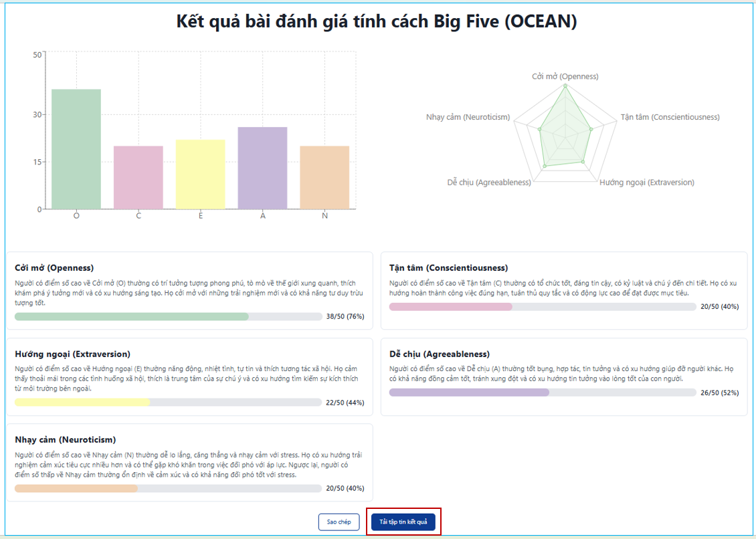The width and height of the screenshot is (756, 539).
Task: Click the Cởi mở (Openness) radar label
Action: tap(565, 76)
